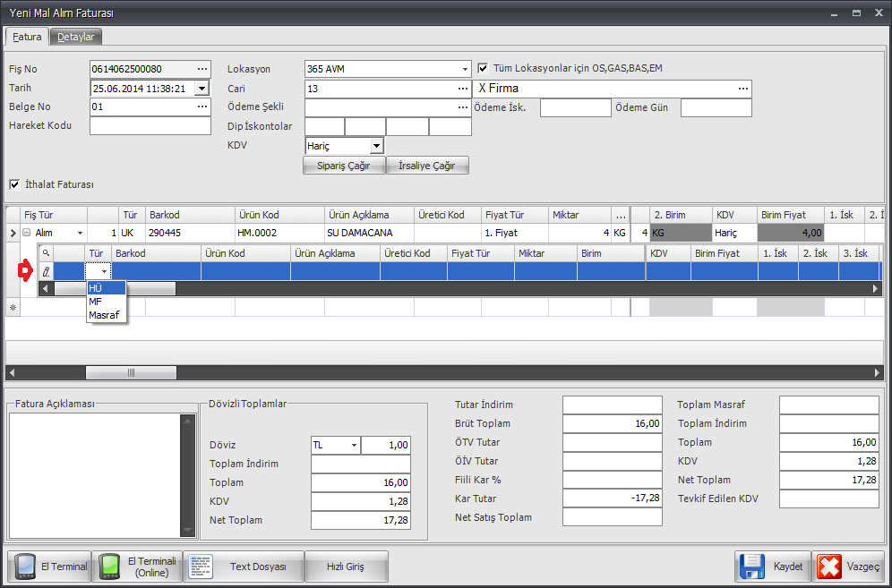Click the Text Dosyası file icon button
This screenshot has width=892, height=588.
point(244,567)
